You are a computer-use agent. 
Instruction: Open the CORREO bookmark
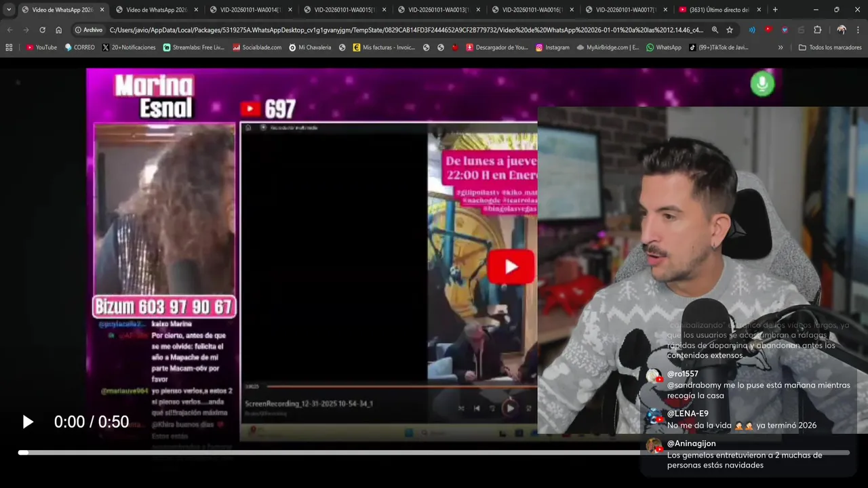click(79, 47)
